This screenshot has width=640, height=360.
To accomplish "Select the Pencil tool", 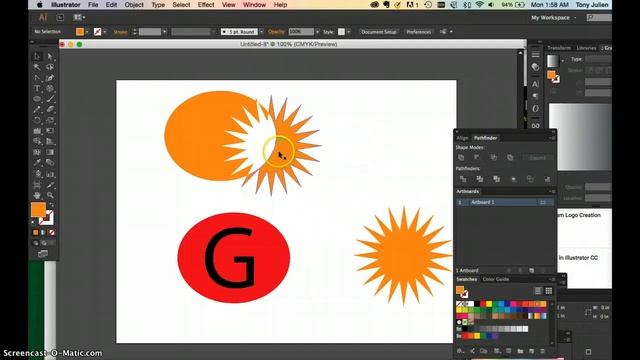I will [x=37, y=109].
